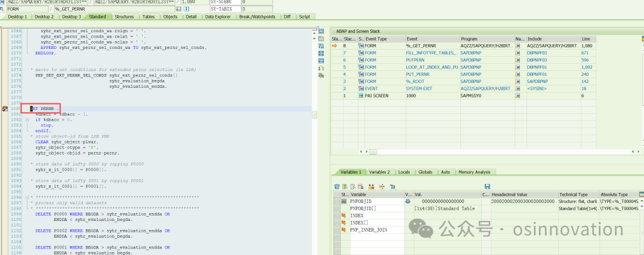Screen dimensions: 644x255
Task: Open the Structures tab
Action: coord(124,17)
